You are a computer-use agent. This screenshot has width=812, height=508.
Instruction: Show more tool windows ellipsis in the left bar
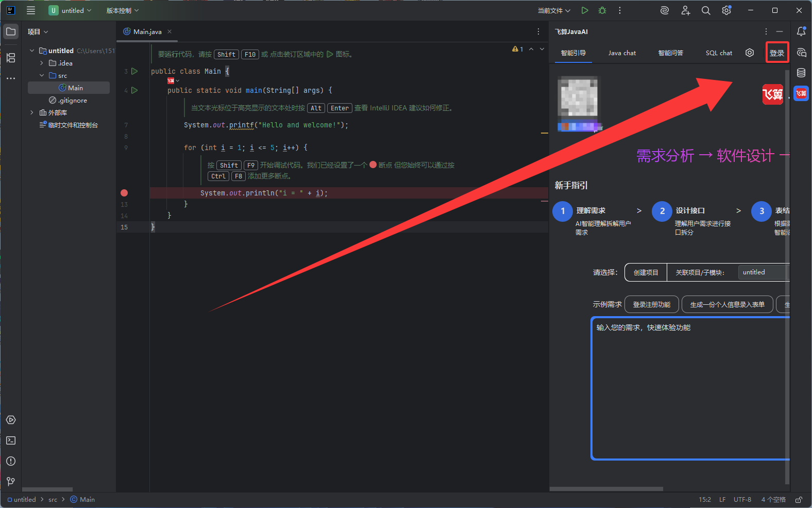11,78
